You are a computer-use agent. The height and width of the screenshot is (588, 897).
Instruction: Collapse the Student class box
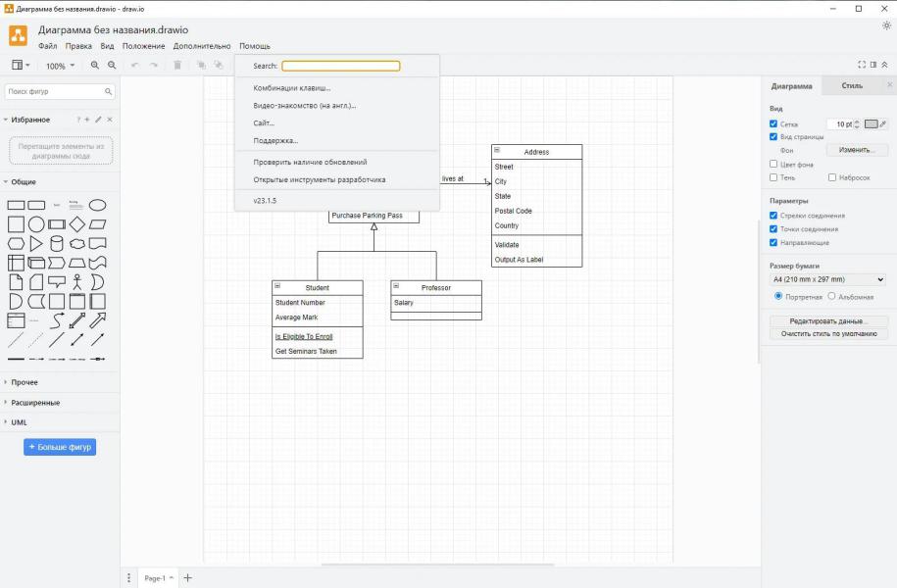277,285
